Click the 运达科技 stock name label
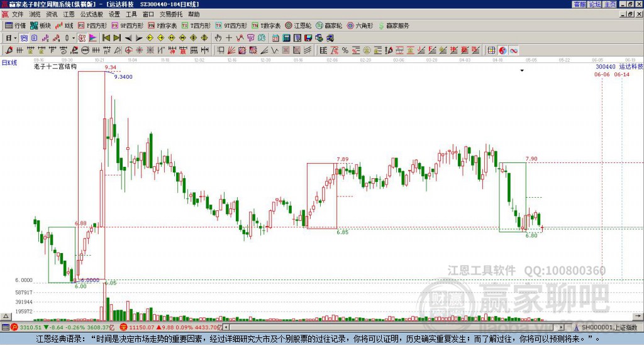 631,67
